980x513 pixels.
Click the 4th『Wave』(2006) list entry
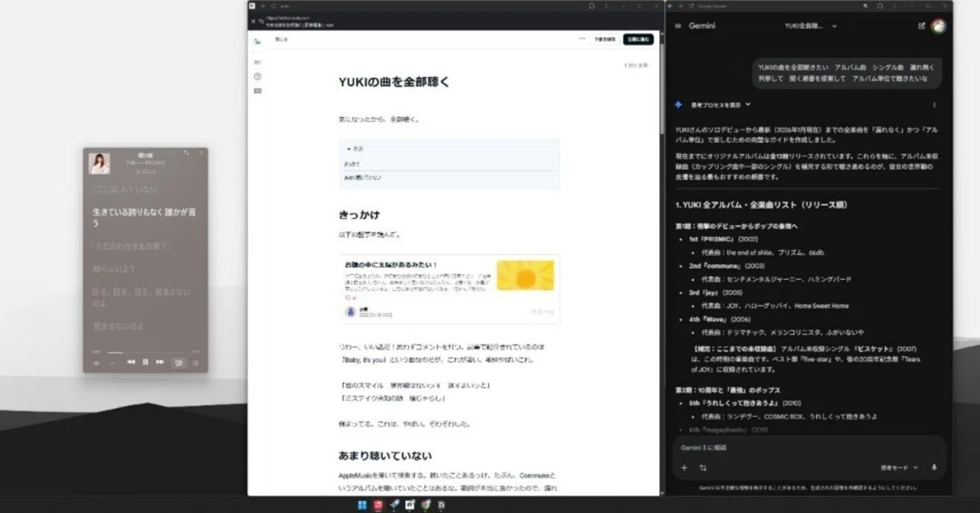coord(719,319)
